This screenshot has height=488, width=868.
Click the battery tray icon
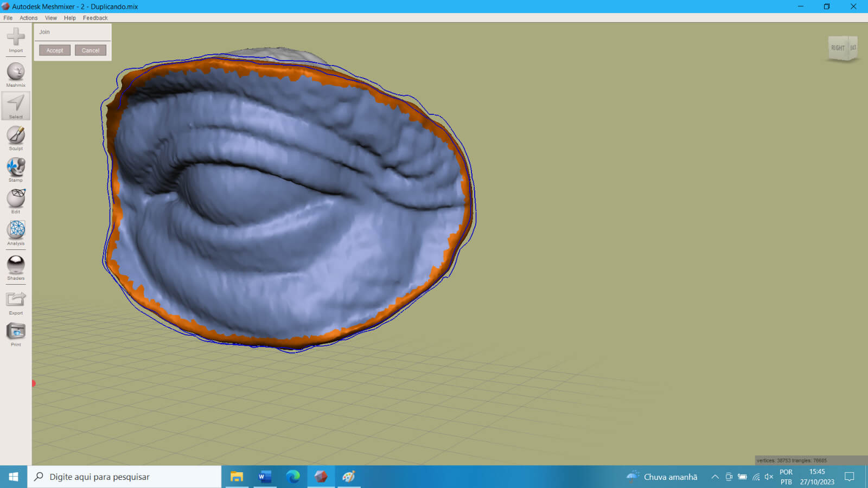point(743,477)
